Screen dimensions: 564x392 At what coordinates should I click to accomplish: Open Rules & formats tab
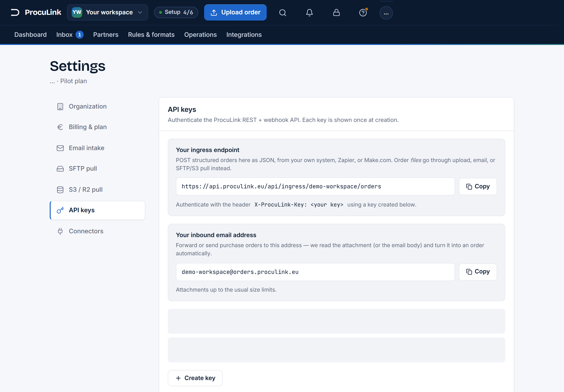pyautogui.click(x=151, y=35)
